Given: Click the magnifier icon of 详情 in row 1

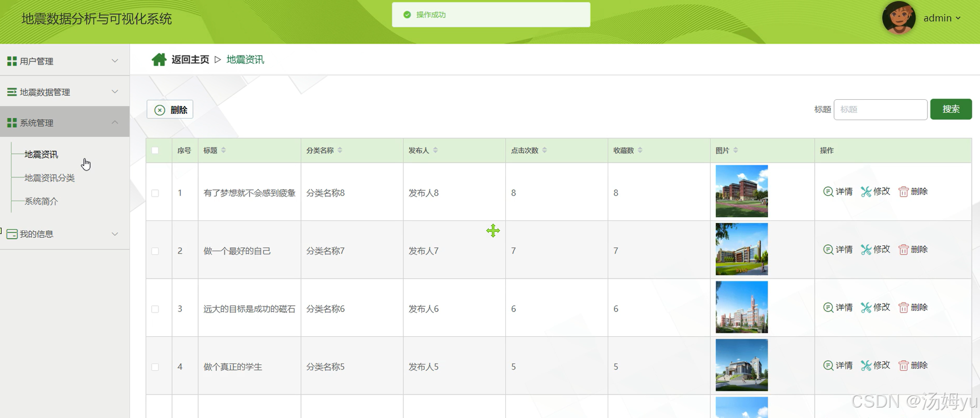Looking at the screenshot, I should tap(828, 191).
